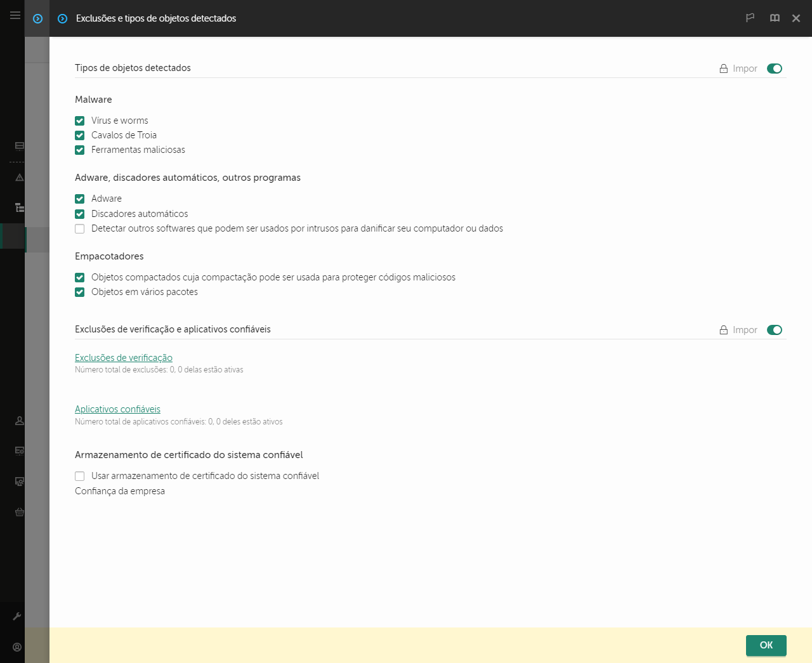Check Usar armazenamento de certificado do sistema confiável
812x663 pixels.
(79, 476)
